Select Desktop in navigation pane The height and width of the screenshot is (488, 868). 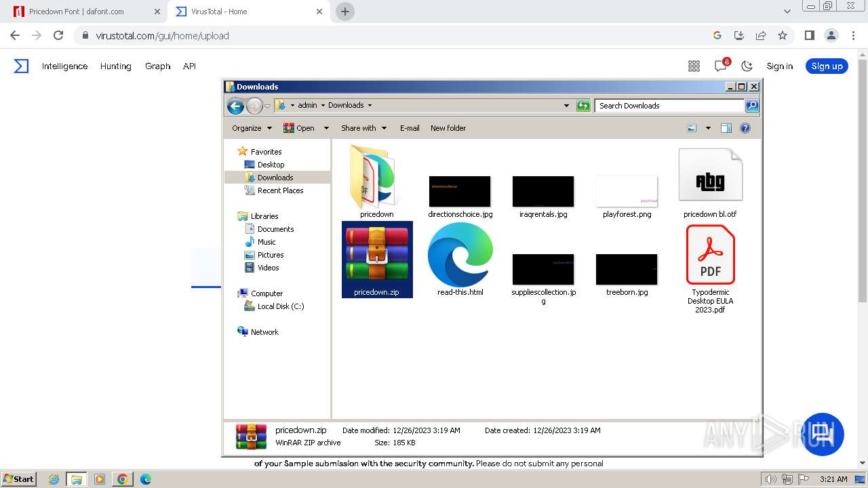tap(271, 165)
